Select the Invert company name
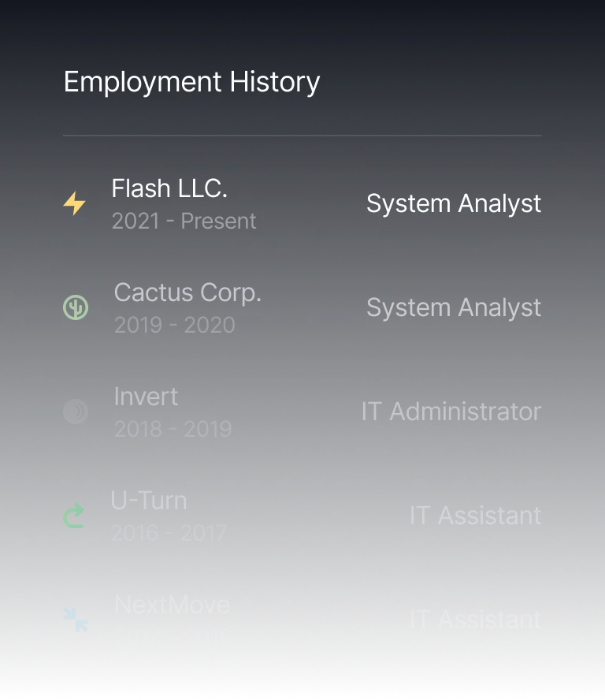Image resolution: width=605 pixels, height=700 pixels. coord(146,397)
